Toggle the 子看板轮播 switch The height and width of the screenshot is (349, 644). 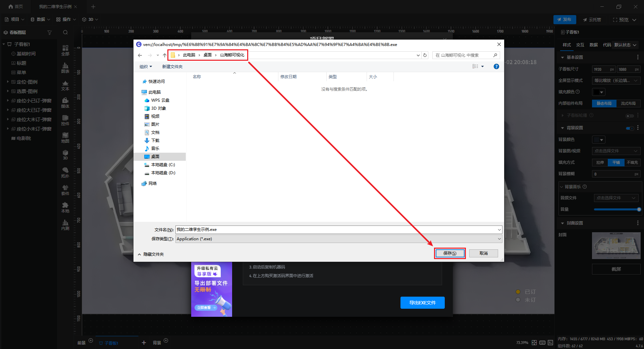tap(630, 116)
